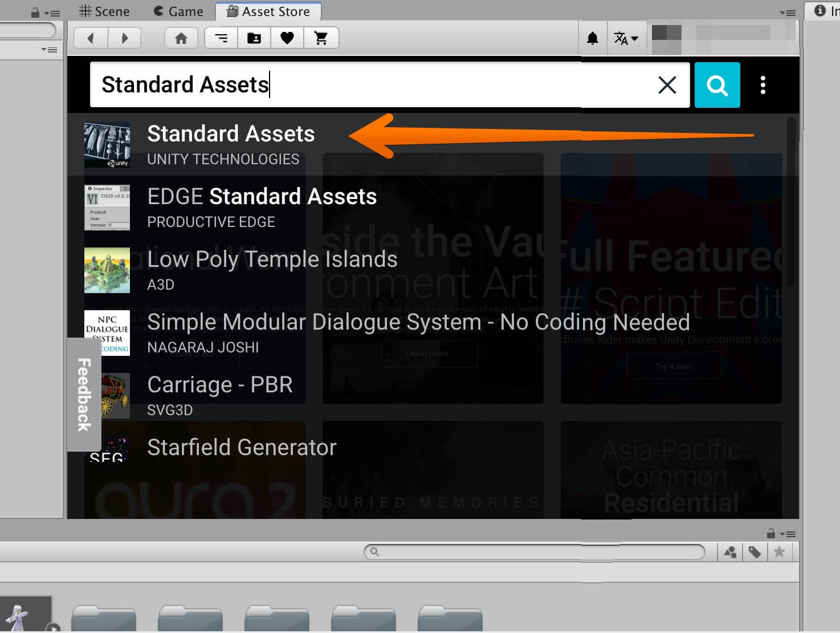Go back in the Asset Store browser
Screen dimensions: 840x633
click(91, 38)
